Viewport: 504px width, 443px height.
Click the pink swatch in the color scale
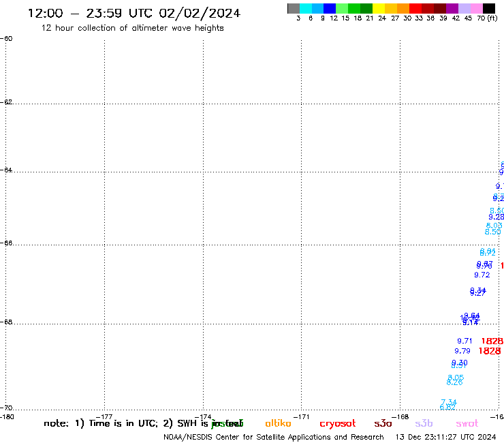[476, 8]
